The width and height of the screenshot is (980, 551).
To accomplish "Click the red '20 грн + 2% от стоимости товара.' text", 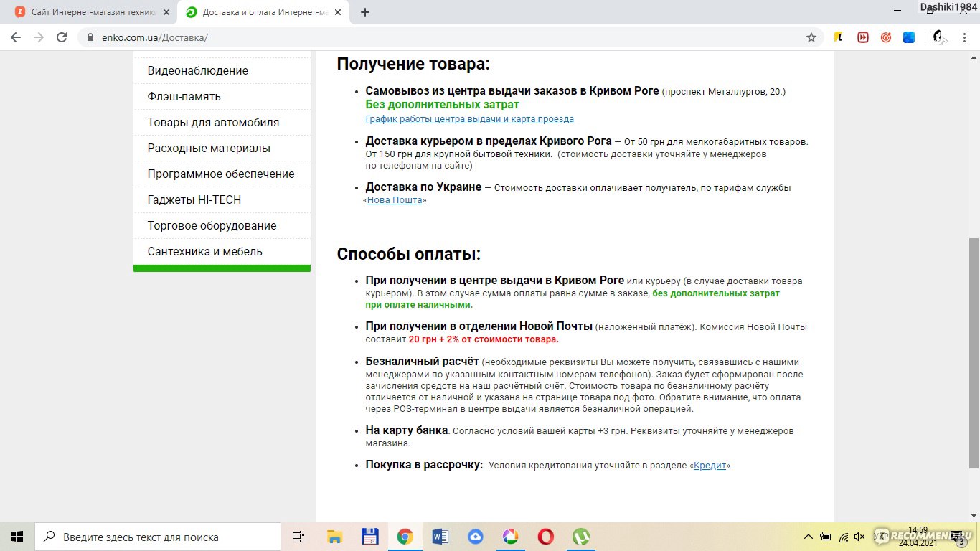I will (484, 339).
